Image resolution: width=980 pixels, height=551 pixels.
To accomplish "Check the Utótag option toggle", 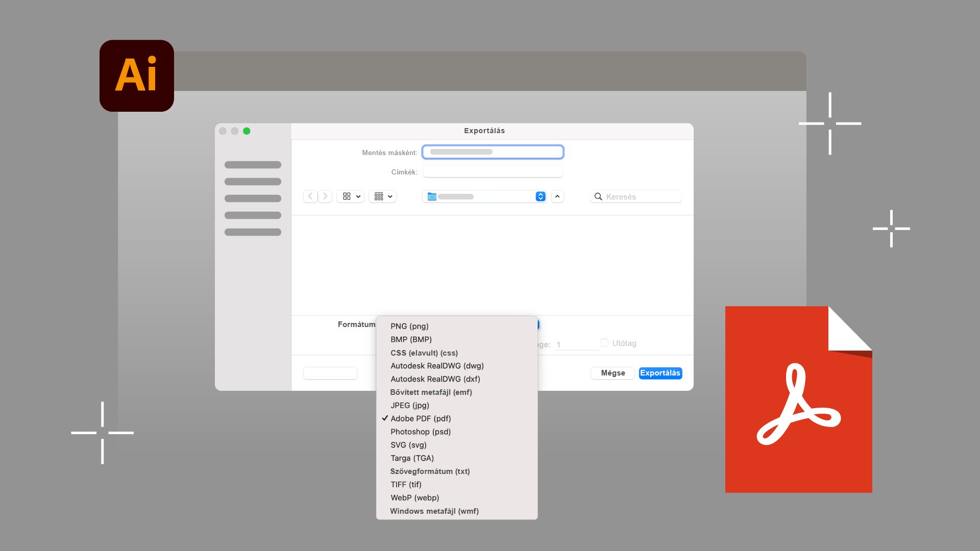I will click(604, 343).
